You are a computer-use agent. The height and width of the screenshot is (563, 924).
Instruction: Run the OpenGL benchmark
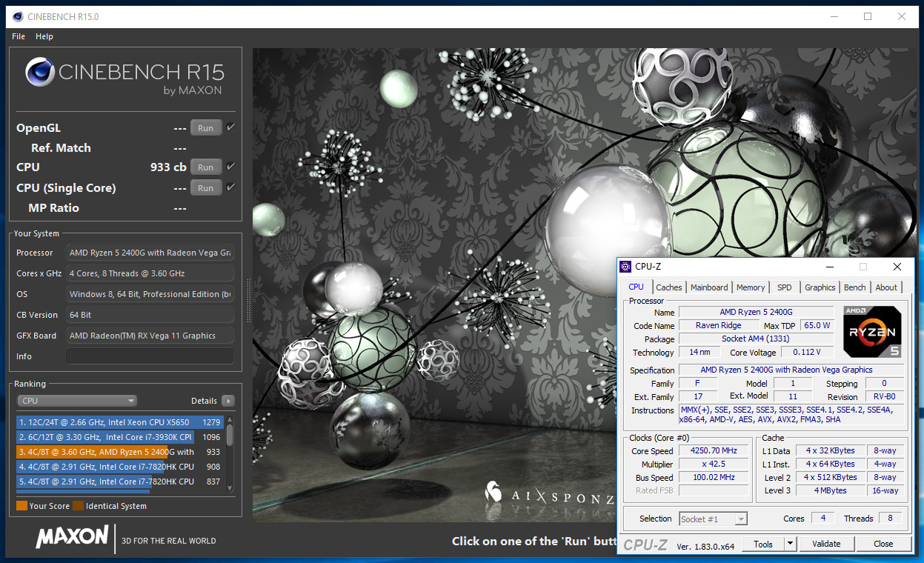tap(206, 127)
